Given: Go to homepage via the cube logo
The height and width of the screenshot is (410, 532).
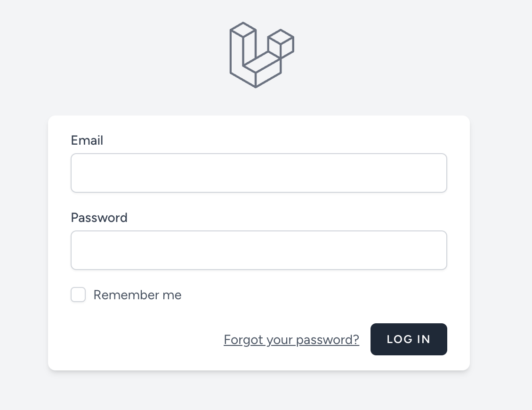Looking at the screenshot, I should pyautogui.click(x=261, y=55).
